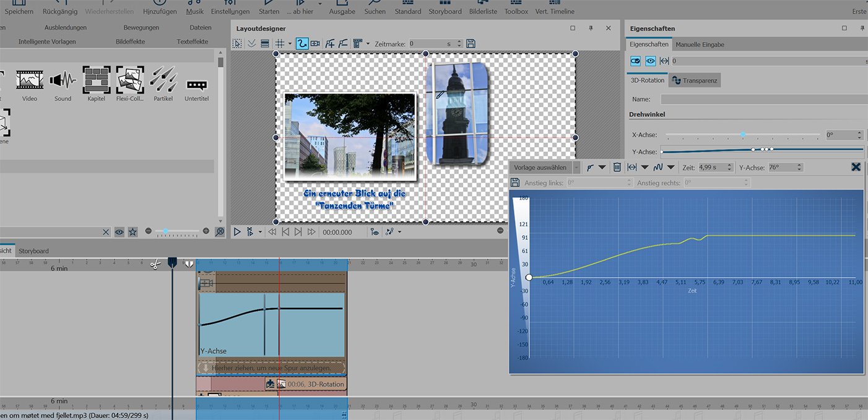The width and height of the screenshot is (868, 420).
Task: Open the curve wave type dropdown arrow
Action: [671, 168]
